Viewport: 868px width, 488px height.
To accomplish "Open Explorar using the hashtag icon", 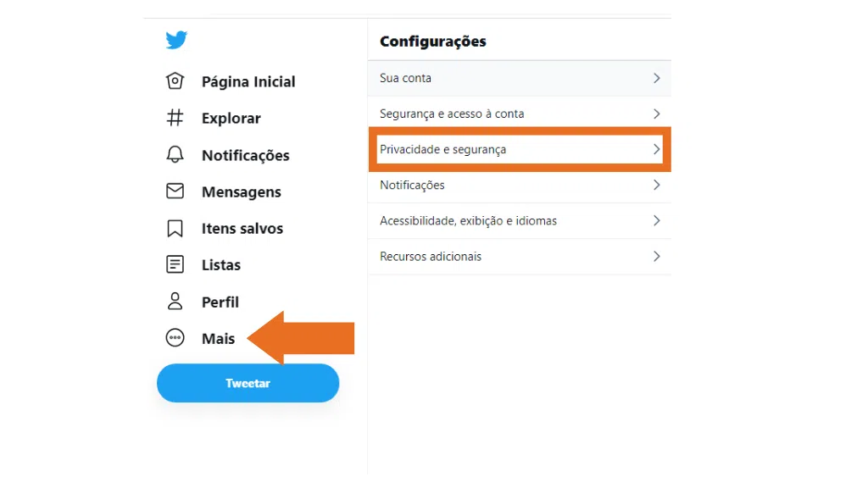I will tap(175, 118).
